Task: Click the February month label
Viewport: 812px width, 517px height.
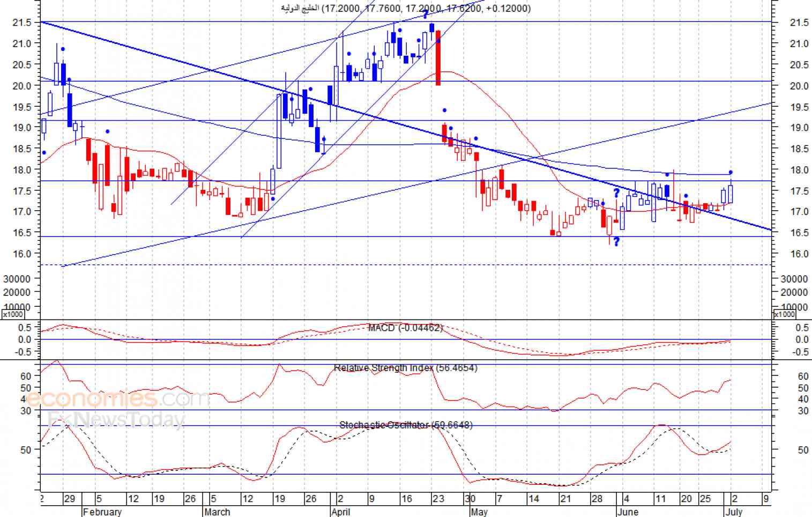Action: [102, 512]
